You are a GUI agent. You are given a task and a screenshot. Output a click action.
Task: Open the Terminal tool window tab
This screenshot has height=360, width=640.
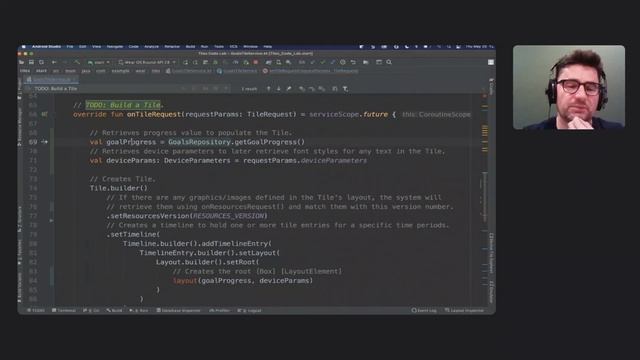coord(64,311)
